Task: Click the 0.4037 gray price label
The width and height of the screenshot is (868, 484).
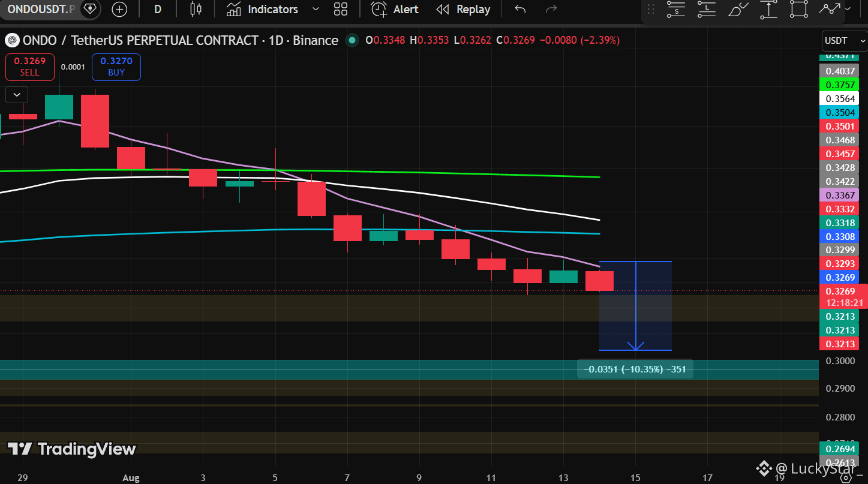Action: click(839, 71)
